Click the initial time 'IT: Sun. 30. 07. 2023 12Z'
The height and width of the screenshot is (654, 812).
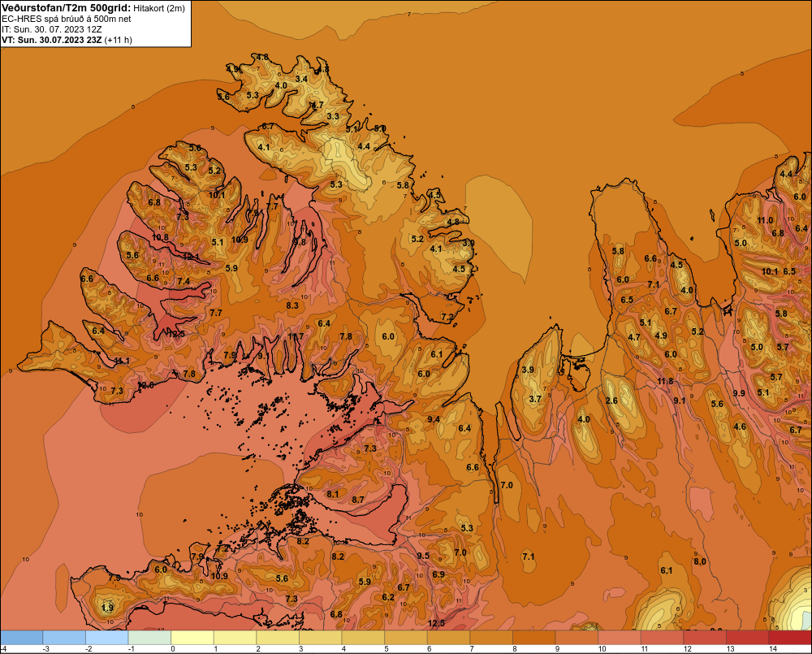(51, 29)
